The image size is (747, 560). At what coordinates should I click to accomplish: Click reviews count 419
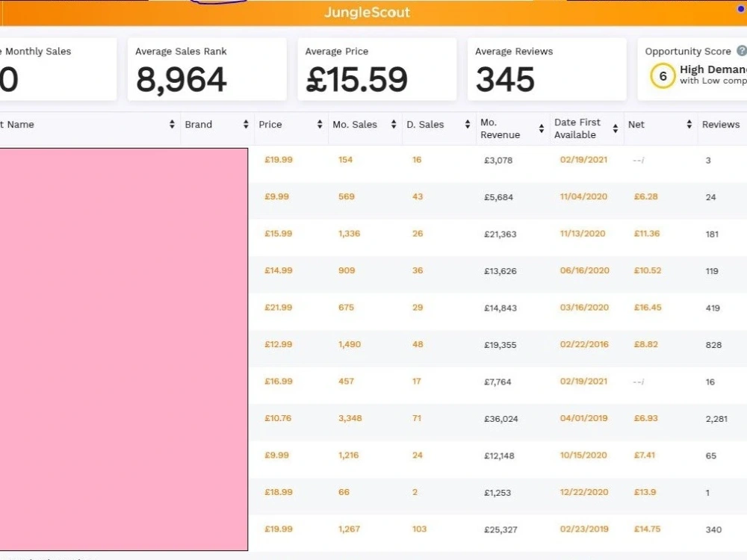pyautogui.click(x=713, y=308)
